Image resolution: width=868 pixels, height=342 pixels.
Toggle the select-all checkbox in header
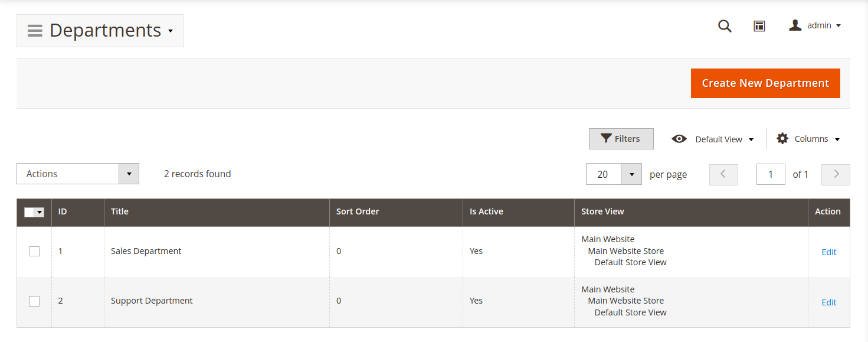[x=30, y=213]
